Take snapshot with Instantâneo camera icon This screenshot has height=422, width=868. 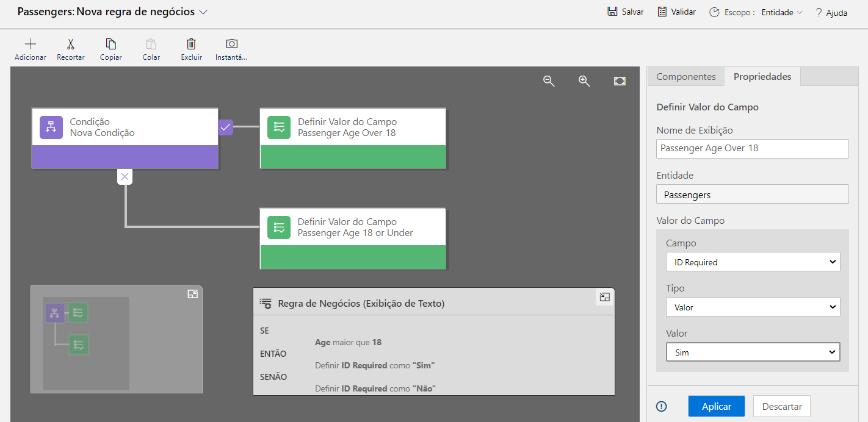[x=231, y=44]
